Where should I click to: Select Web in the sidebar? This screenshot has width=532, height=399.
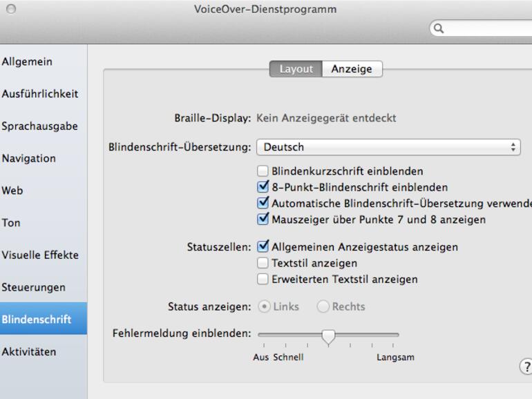tap(44, 191)
